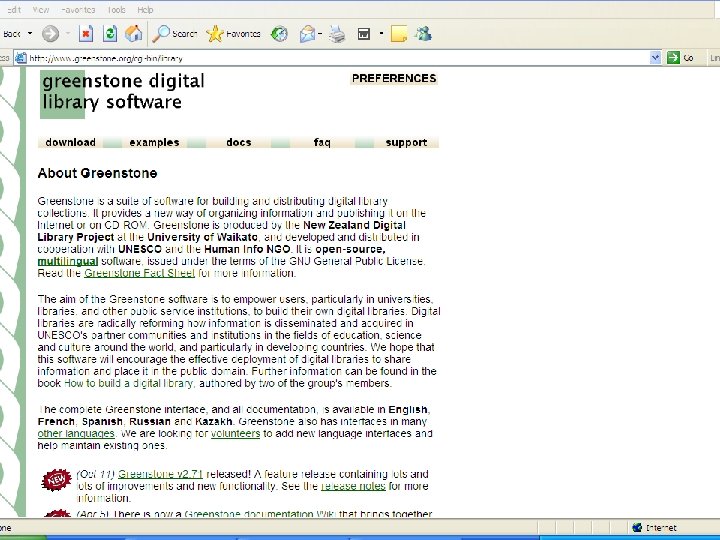The height and width of the screenshot is (540, 720).
Task: Expand the Forward button dropdown arrow
Action: pos(68,34)
